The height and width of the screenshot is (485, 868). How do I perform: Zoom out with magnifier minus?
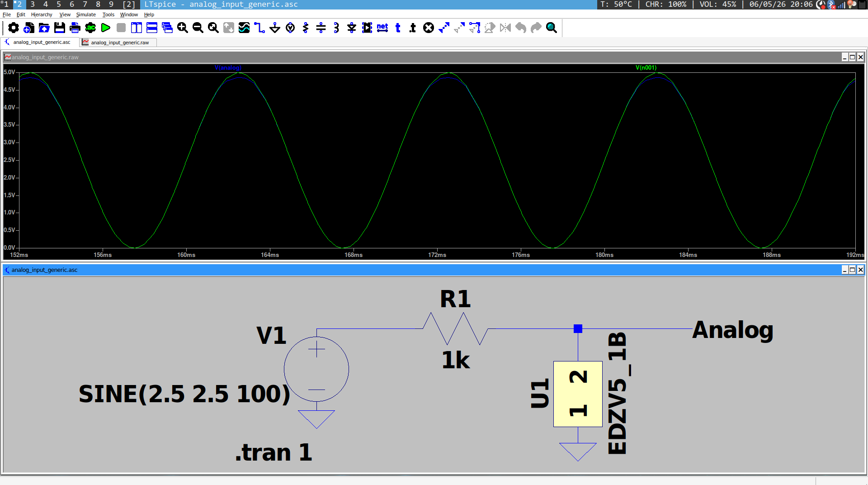[198, 28]
